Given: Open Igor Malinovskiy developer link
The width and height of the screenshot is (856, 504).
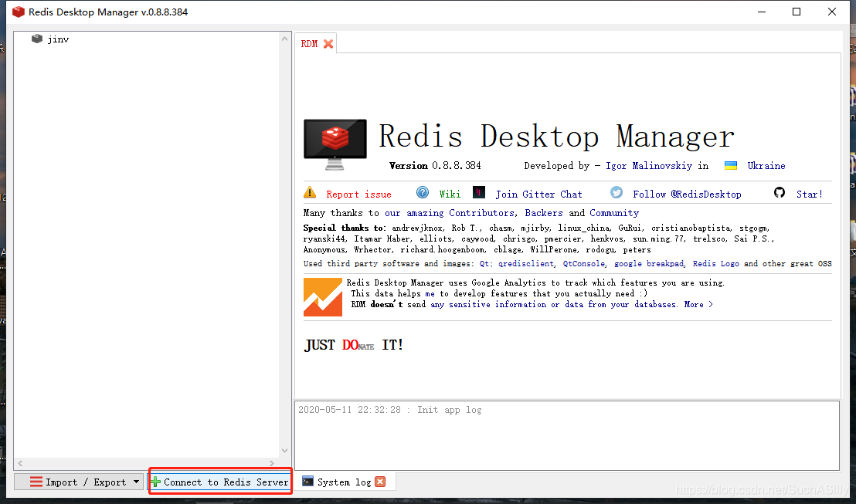Looking at the screenshot, I should pos(648,166).
